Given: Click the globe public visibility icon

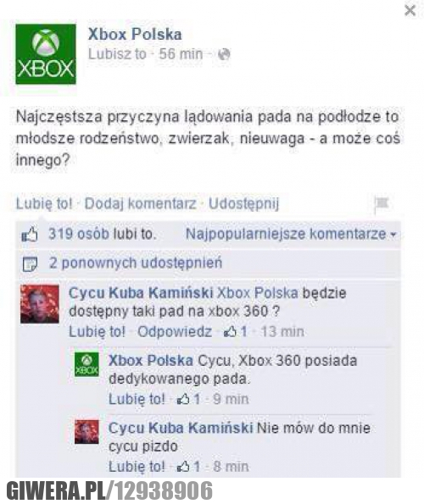Looking at the screenshot, I should 224,54.
